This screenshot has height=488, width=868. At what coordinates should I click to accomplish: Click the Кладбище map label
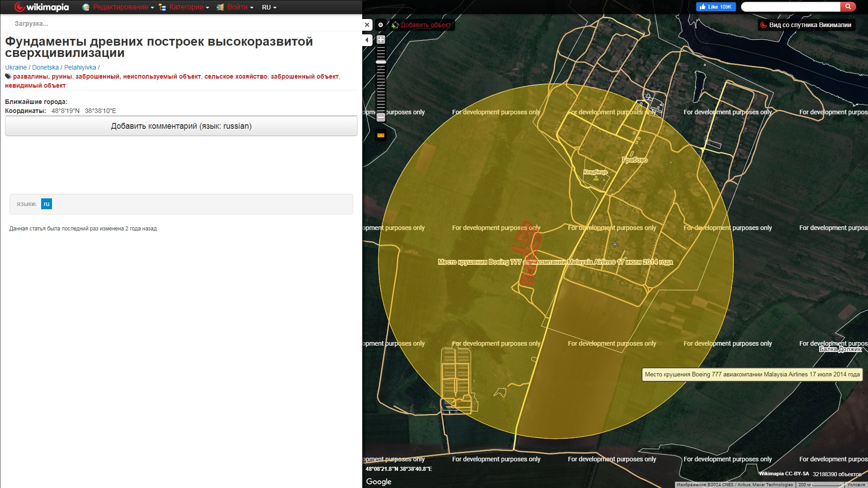pyautogui.click(x=595, y=172)
